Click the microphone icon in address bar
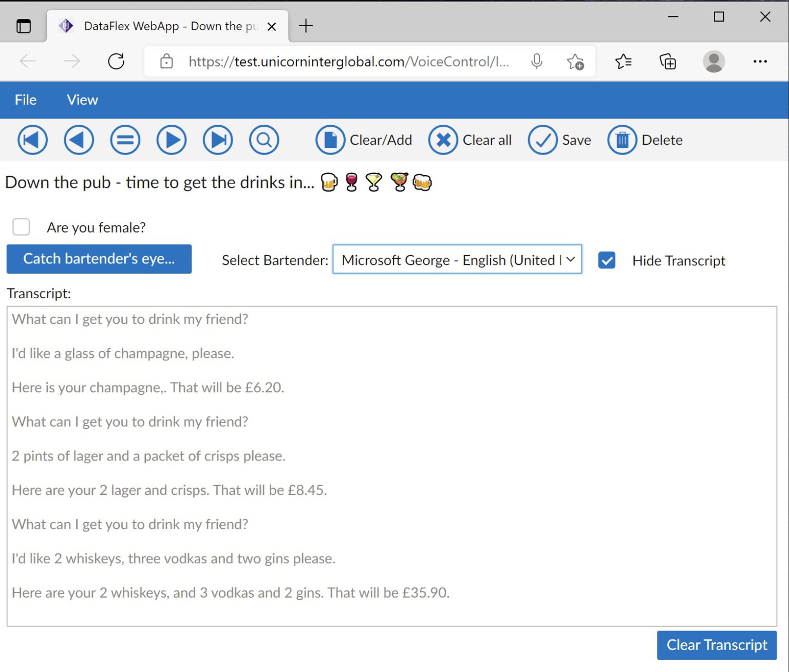Screen dimensions: 789x672 pos(537,62)
